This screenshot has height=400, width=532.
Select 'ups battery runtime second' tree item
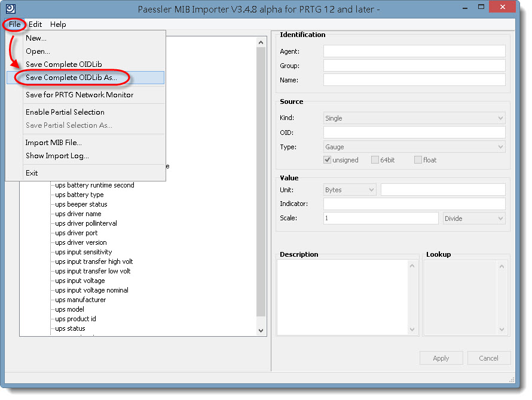[x=94, y=185]
